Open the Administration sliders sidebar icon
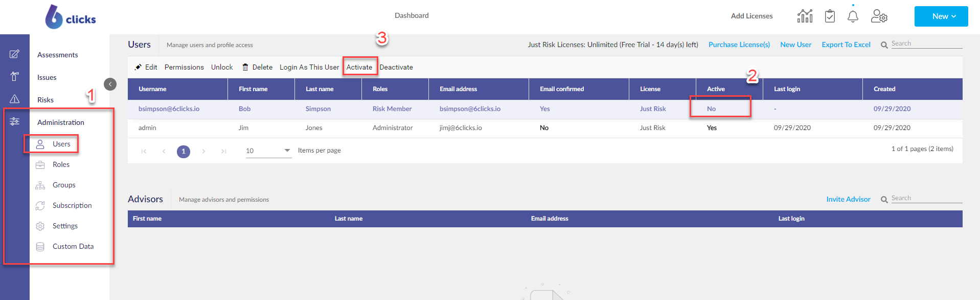This screenshot has height=300, width=980. tap(15, 121)
